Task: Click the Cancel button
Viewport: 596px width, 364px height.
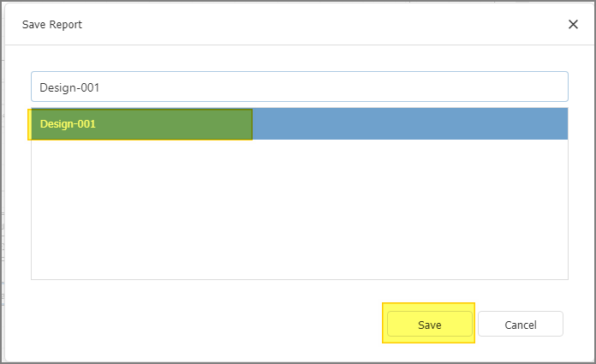Action: (520, 324)
